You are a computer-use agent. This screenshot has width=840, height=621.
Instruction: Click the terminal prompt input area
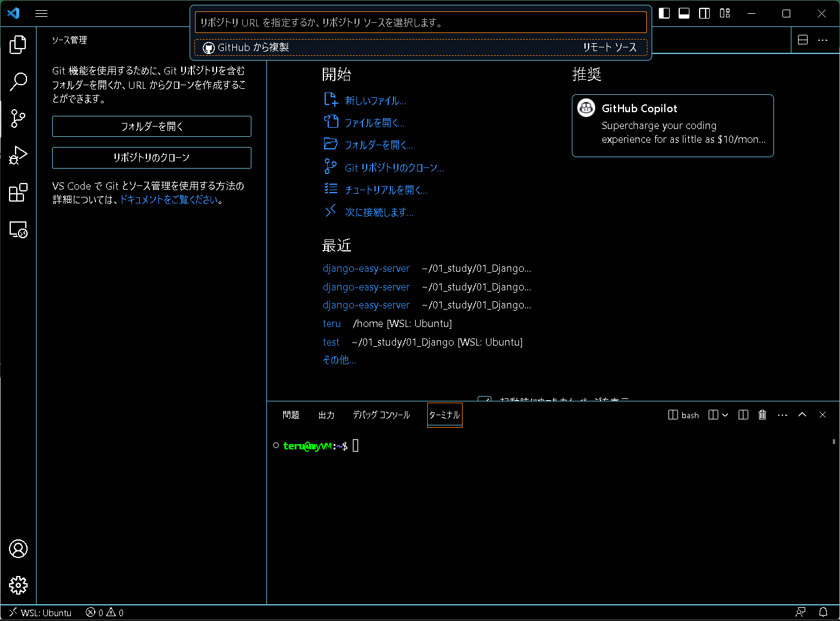click(355, 445)
